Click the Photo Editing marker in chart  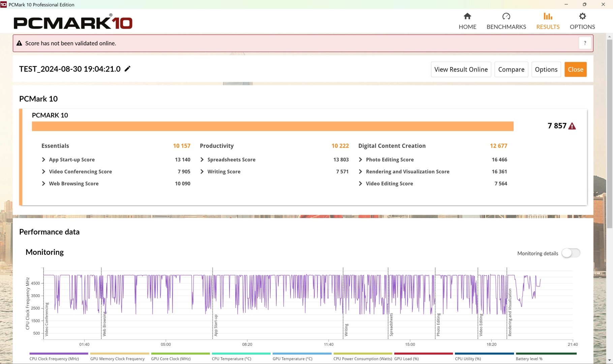pos(438,325)
